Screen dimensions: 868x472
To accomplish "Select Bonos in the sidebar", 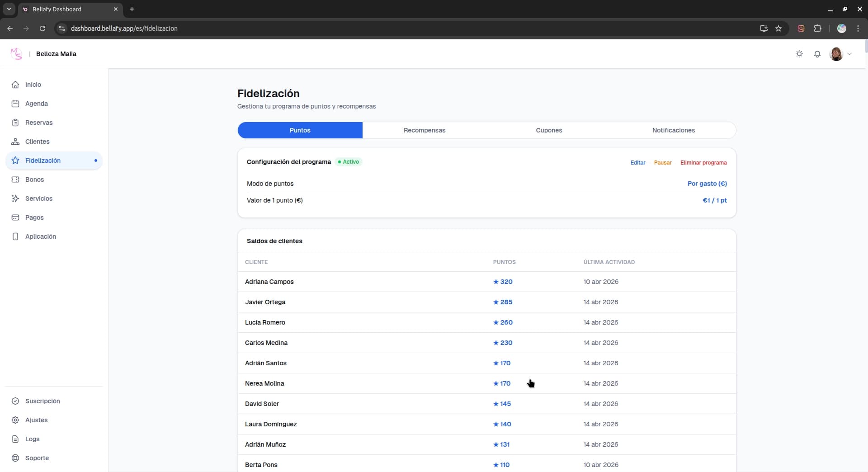I will [34, 179].
